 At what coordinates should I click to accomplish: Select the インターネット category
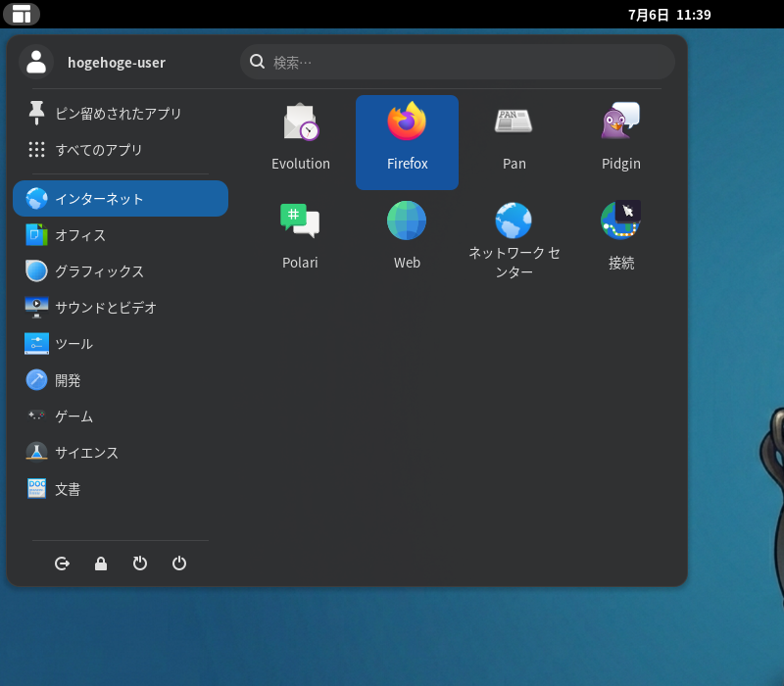coord(121,199)
